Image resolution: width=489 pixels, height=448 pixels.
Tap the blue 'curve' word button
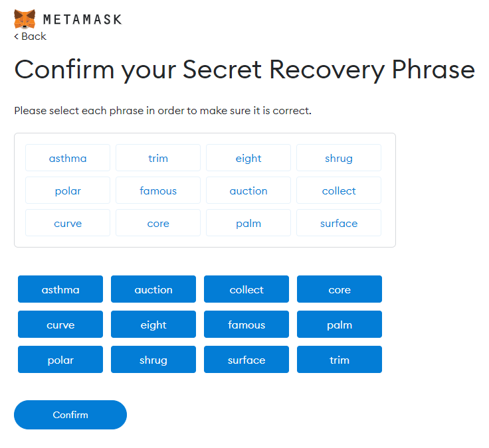[60, 325]
